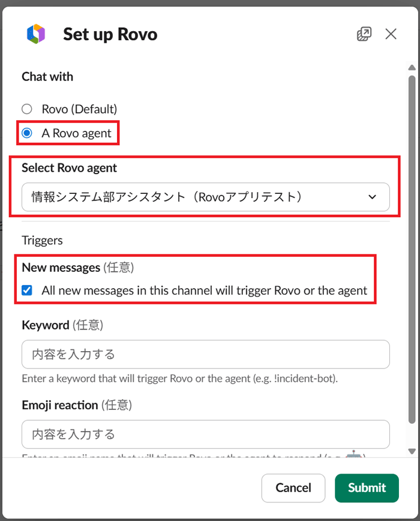Click the Keyword (任意) label

[x=62, y=325]
